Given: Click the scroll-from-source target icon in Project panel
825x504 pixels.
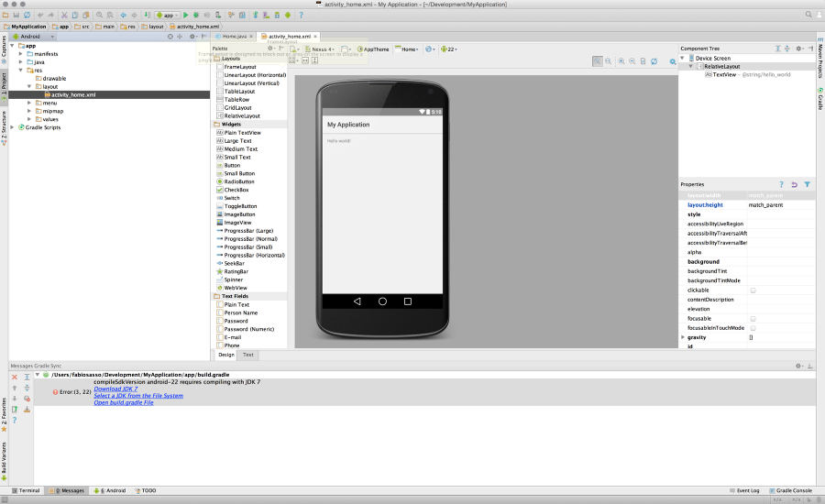Looking at the screenshot, I should (x=170, y=37).
